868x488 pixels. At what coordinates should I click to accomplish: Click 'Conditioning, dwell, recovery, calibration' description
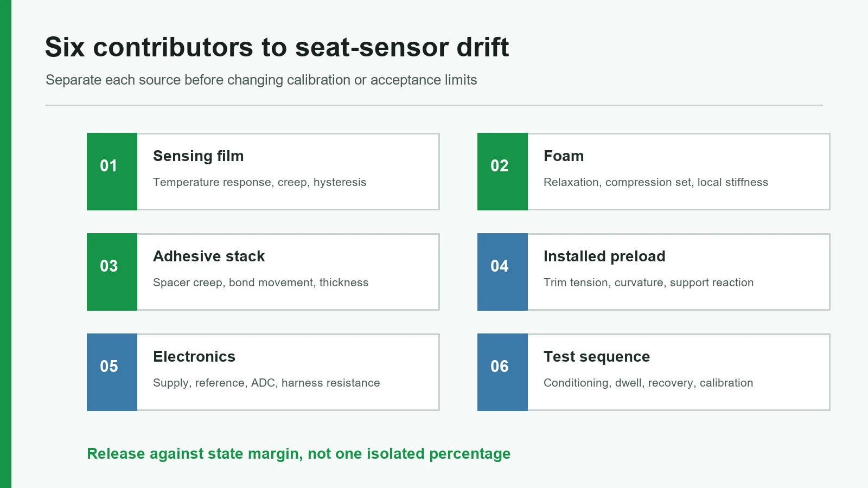pos(648,383)
